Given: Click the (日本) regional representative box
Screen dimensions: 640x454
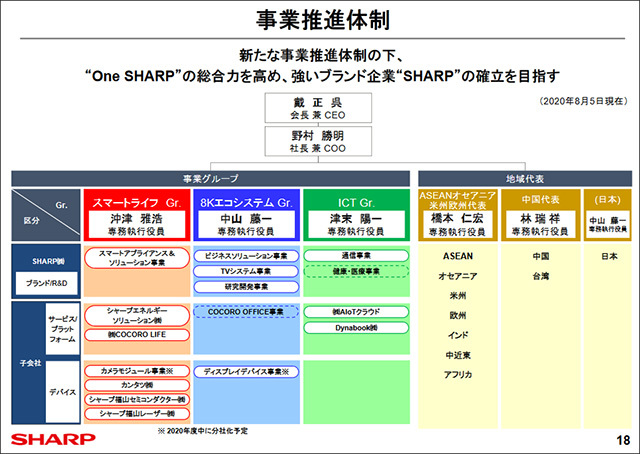Looking at the screenshot, I should click(608, 215).
